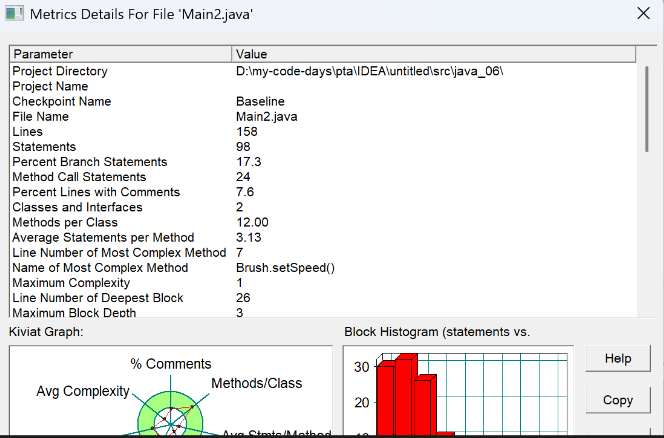Select the Percent Branch Statements row

[323, 162]
